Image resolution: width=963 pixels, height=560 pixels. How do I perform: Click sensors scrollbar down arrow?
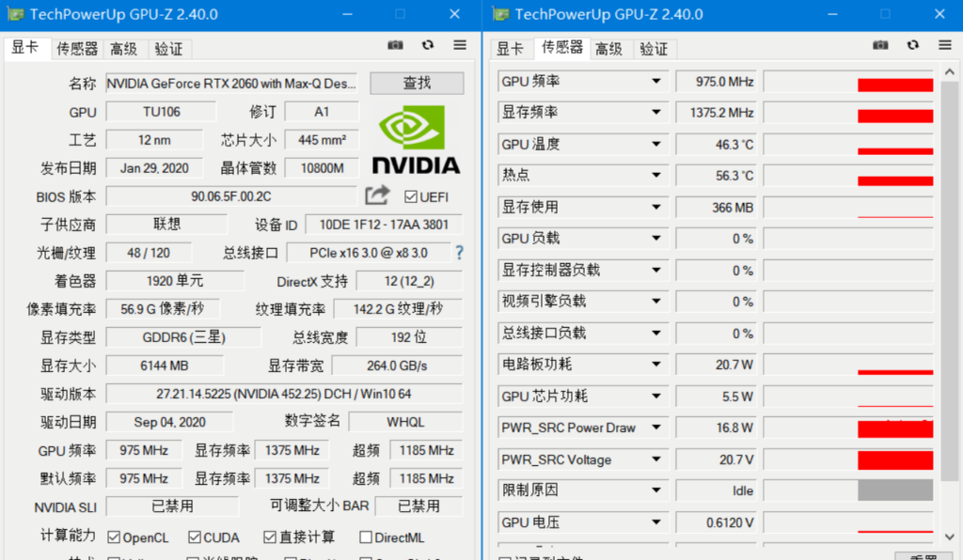click(950, 537)
